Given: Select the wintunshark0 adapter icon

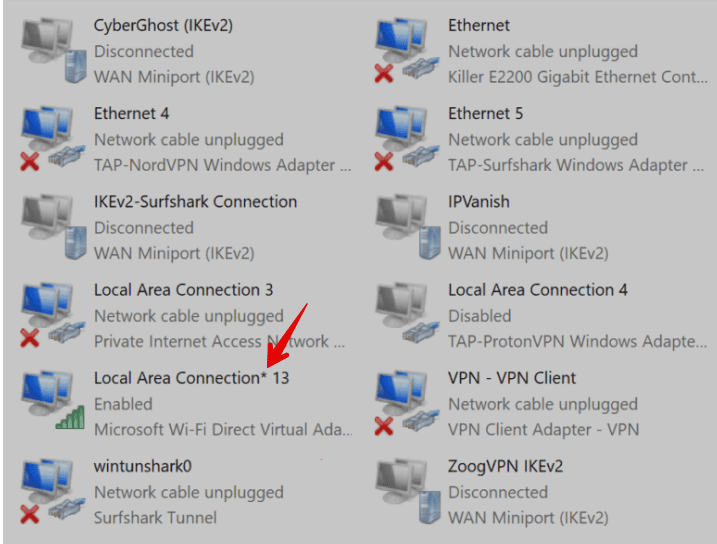Looking at the screenshot, I should [49, 491].
